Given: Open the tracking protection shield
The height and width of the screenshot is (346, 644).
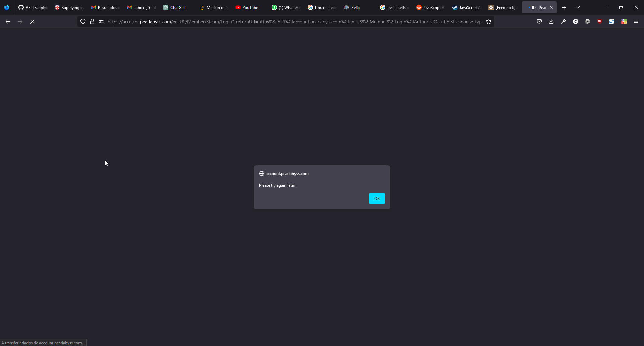Looking at the screenshot, I should point(83,21).
